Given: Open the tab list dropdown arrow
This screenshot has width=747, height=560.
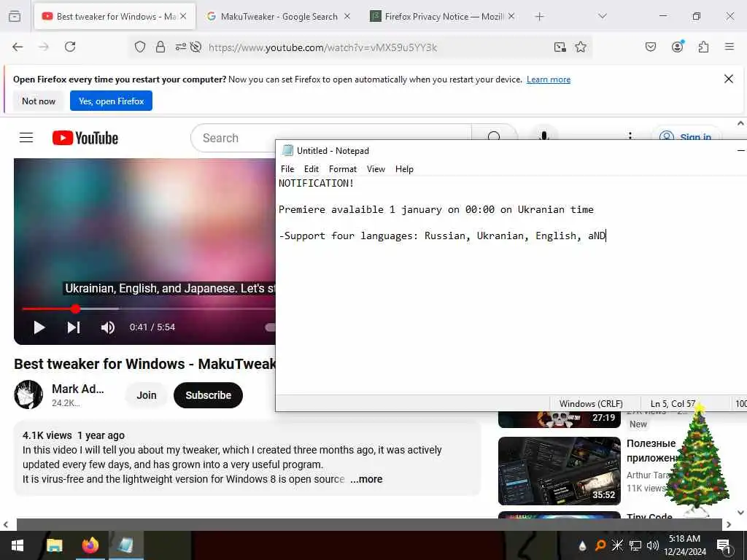Looking at the screenshot, I should [x=602, y=16].
